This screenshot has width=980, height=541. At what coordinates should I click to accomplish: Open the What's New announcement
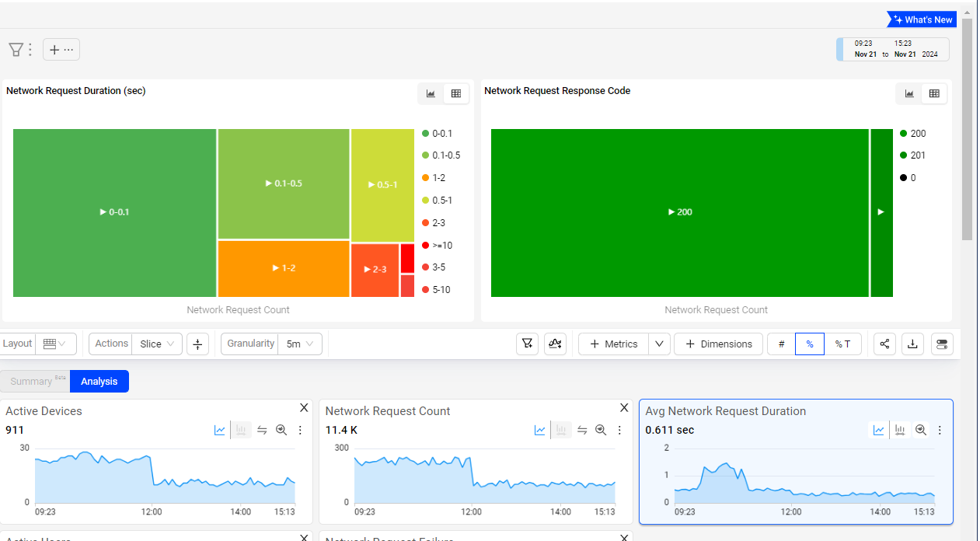[x=922, y=19]
